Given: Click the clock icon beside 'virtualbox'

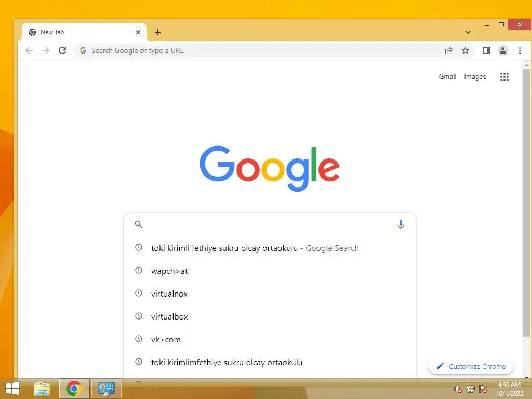Looking at the screenshot, I should tap(139, 316).
